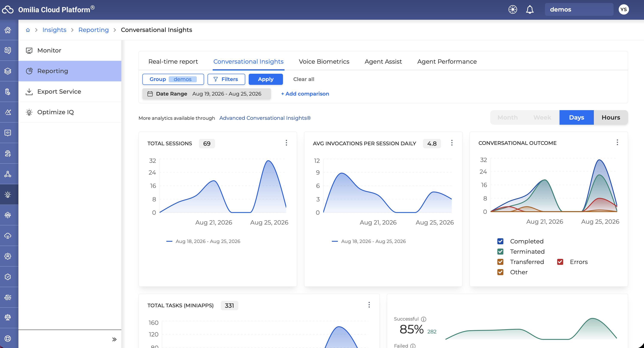
Task: Open the Group demos selector
Action: (x=173, y=79)
